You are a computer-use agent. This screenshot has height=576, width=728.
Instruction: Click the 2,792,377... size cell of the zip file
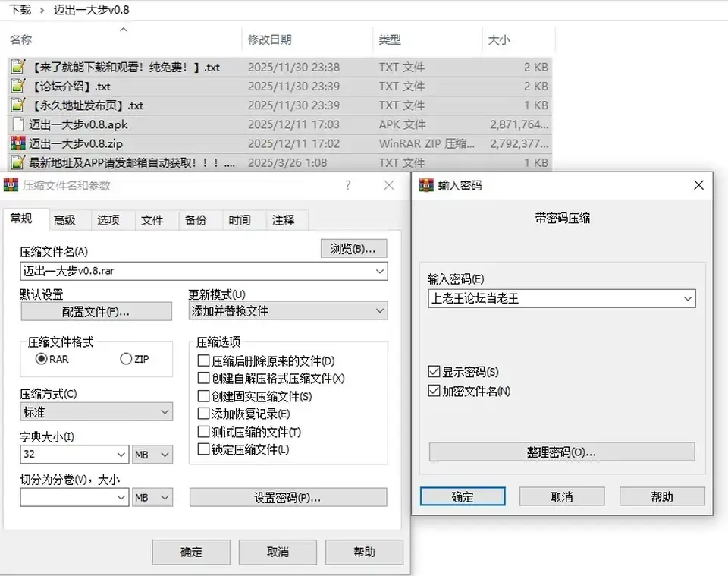519,143
